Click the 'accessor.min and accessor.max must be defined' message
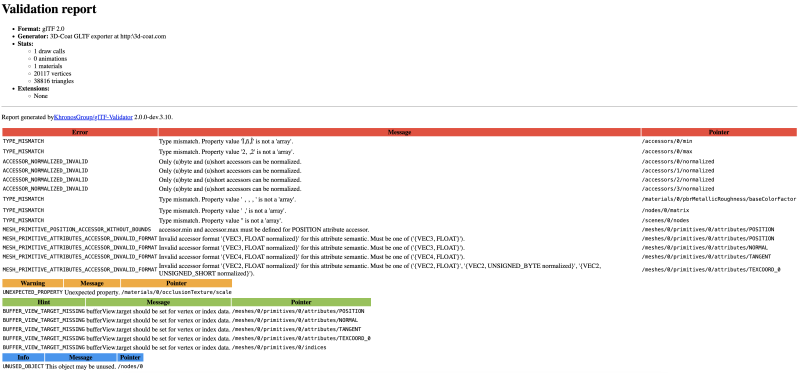The image size is (800, 373). [x=264, y=230]
